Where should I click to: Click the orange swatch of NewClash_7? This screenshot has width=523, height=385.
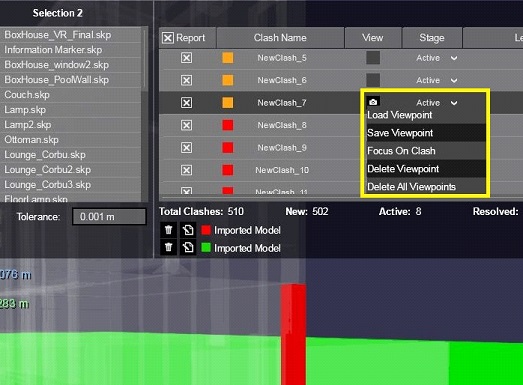coord(228,102)
